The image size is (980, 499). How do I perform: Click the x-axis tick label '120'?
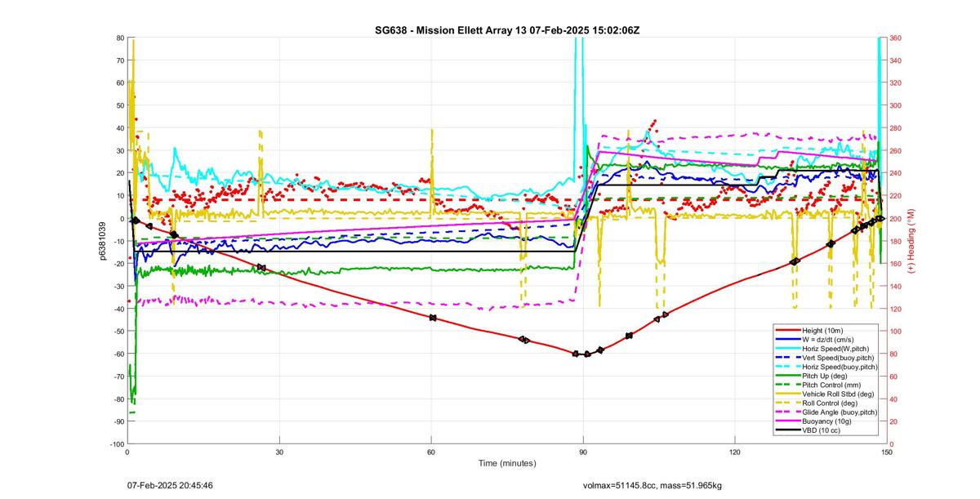(734, 452)
